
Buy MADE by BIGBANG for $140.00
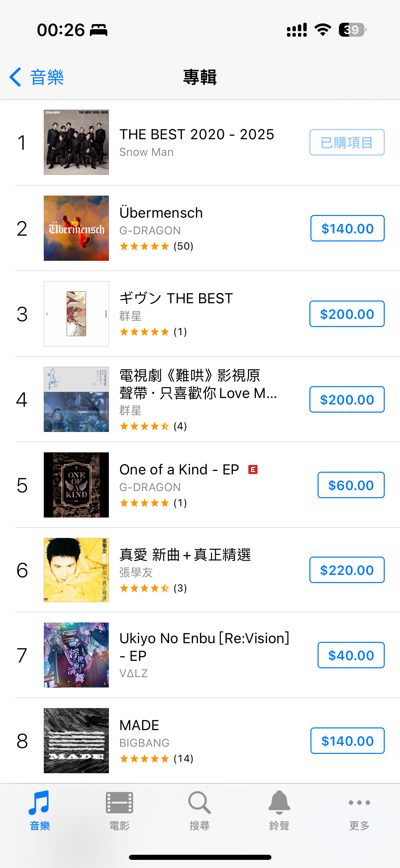[347, 741]
